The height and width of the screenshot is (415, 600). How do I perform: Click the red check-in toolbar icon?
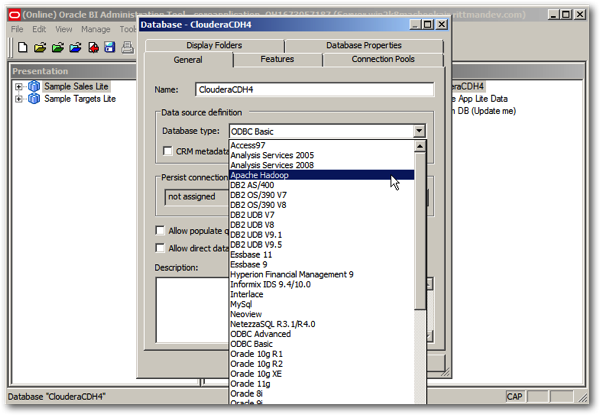point(93,47)
